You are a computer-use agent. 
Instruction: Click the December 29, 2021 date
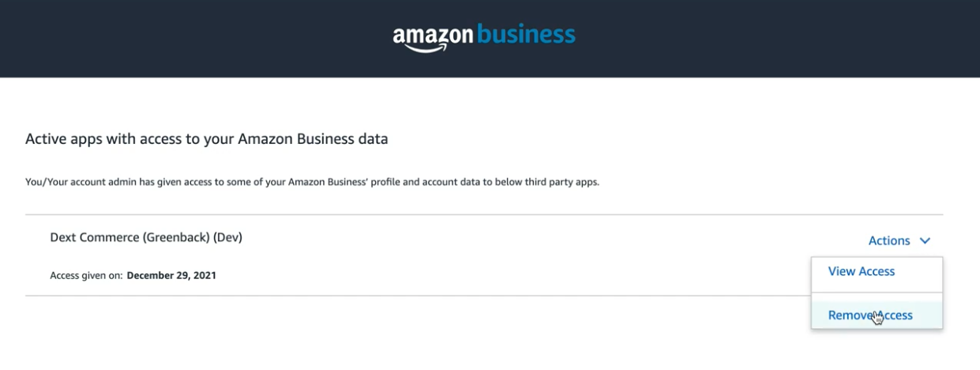(x=171, y=276)
